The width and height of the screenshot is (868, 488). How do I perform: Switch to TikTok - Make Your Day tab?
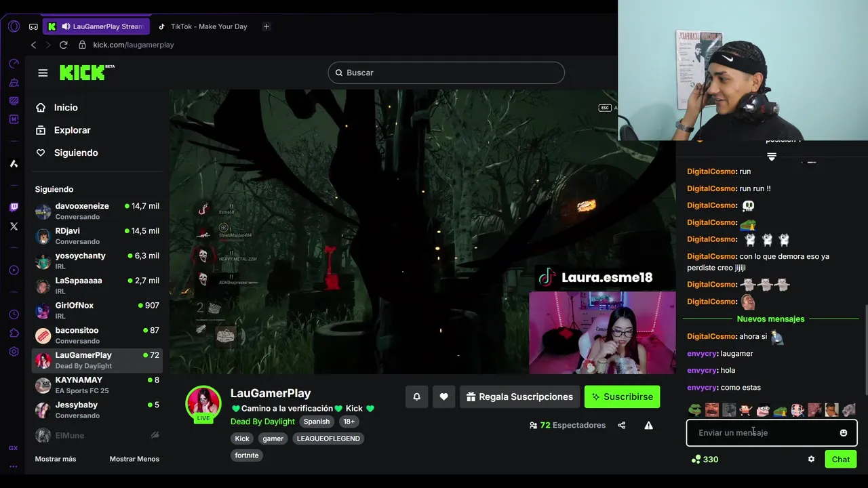202,26
